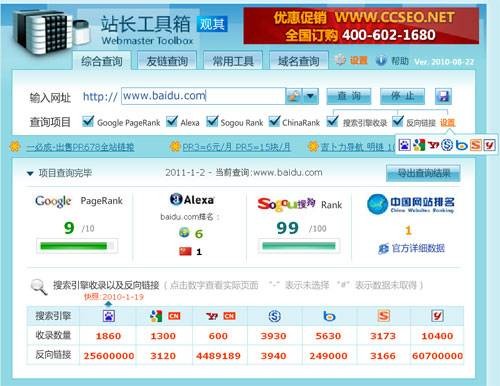
Task: Click Bing b icon in the popup strip
Action: click(462, 145)
